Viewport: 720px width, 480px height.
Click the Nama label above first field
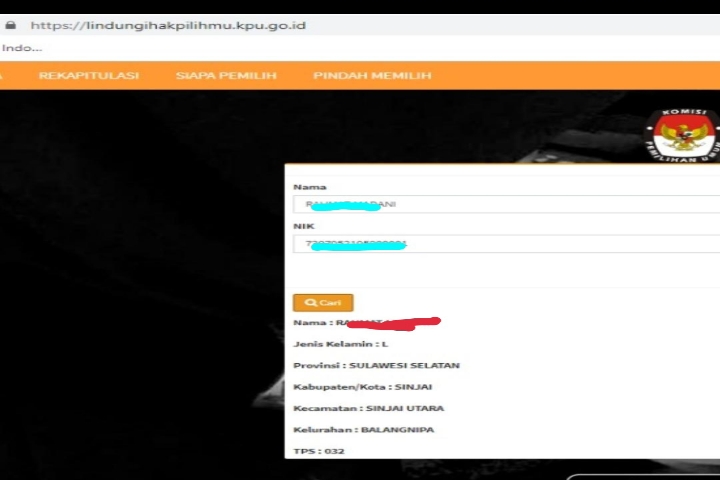(310, 187)
